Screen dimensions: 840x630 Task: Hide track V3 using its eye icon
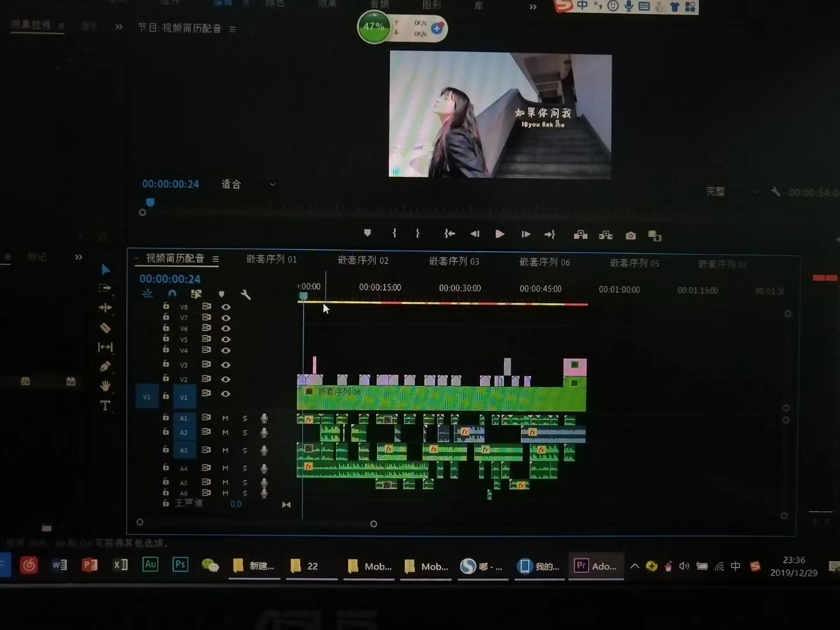pos(226,365)
